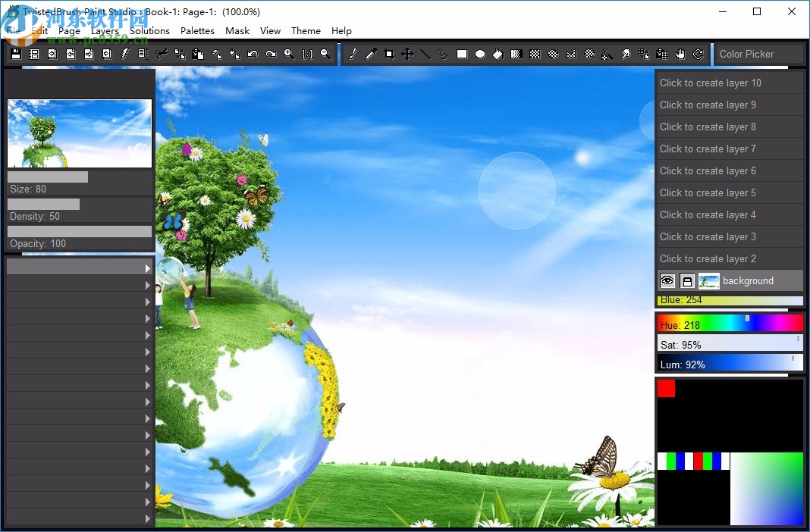Toggle visibility of the background layer
Image resolution: width=810 pixels, height=532 pixels.
tap(667, 280)
